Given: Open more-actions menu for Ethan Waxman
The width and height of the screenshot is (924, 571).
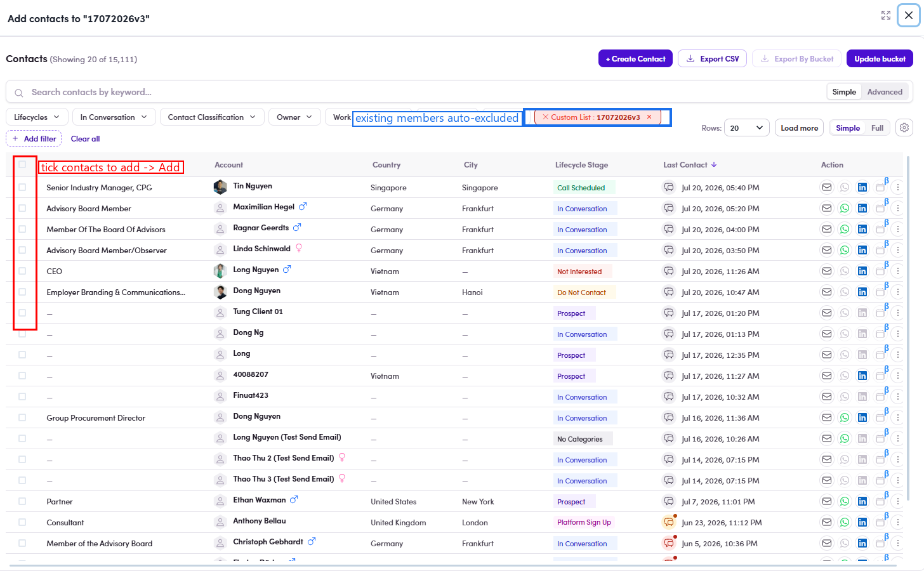Looking at the screenshot, I should click(x=898, y=501).
